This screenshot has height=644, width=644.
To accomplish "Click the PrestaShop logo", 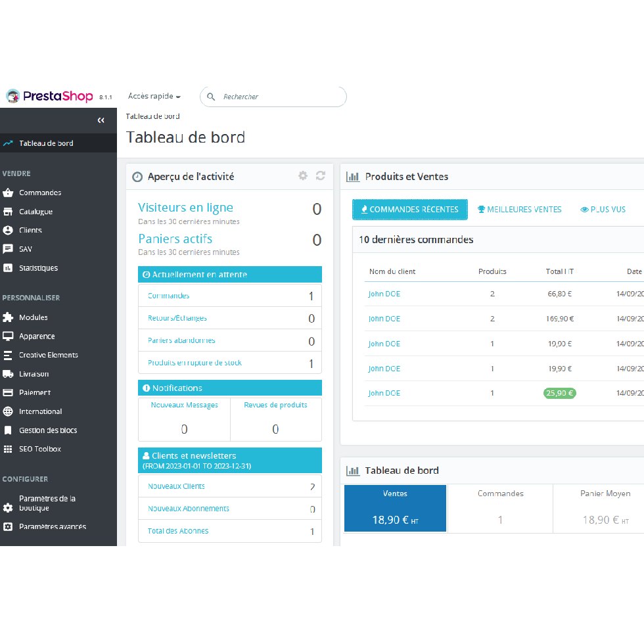I will click(x=50, y=96).
